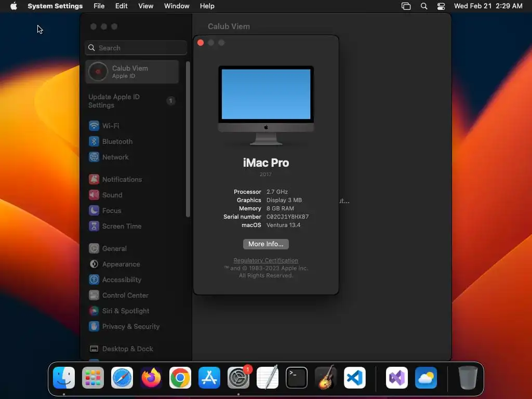
Task: Open Calub Viem Apple ID profile
Action: tap(132, 72)
